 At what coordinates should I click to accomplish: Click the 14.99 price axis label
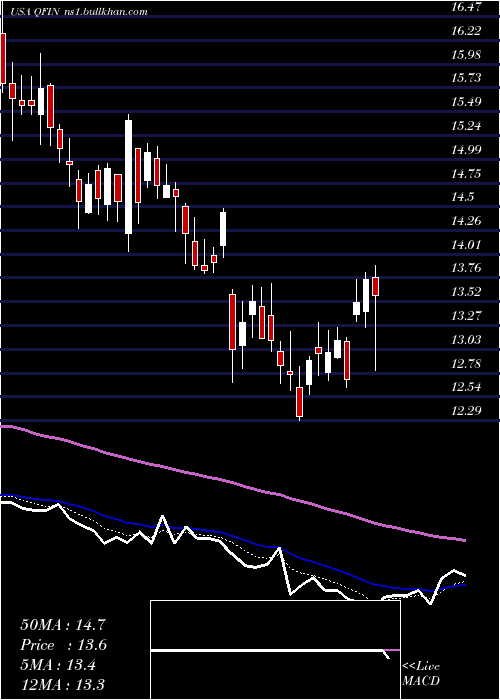coord(467,150)
